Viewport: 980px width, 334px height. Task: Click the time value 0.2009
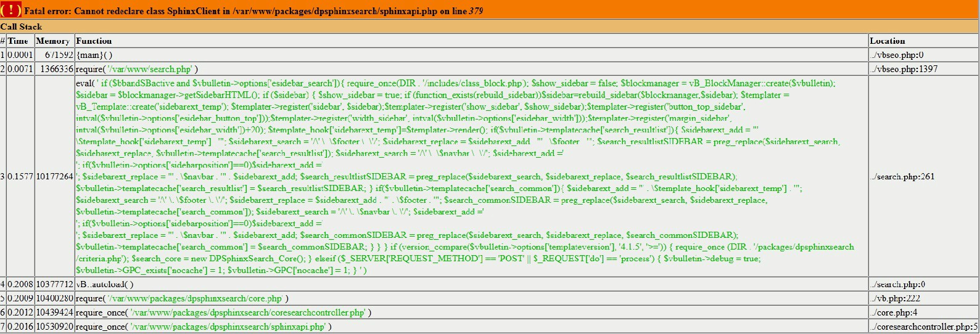click(x=20, y=299)
